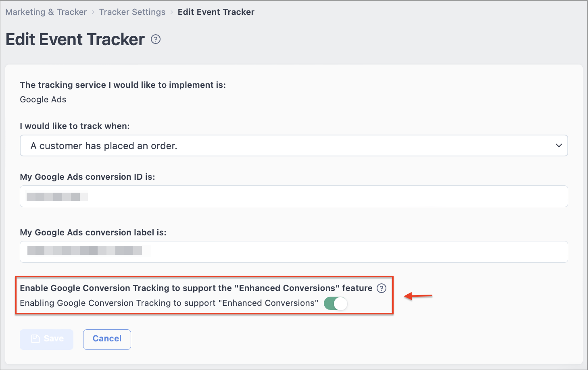Click help icon beside Edit Event Tracker title
588x370 pixels.
coord(156,39)
